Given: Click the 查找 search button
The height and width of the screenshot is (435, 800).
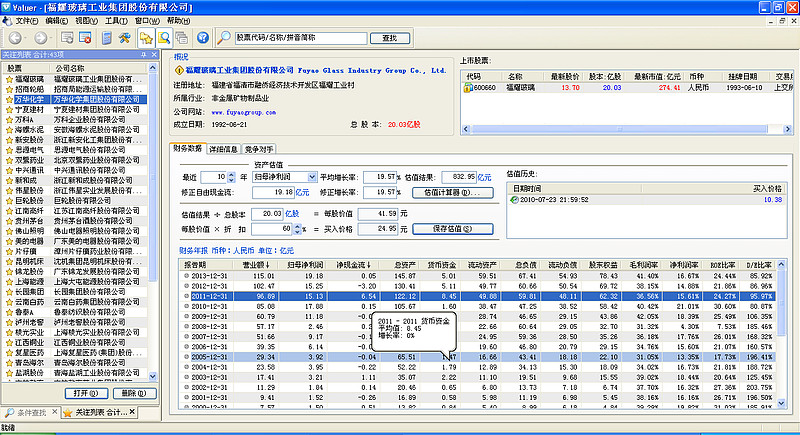Looking at the screenshot, I should tap(390, 38).
